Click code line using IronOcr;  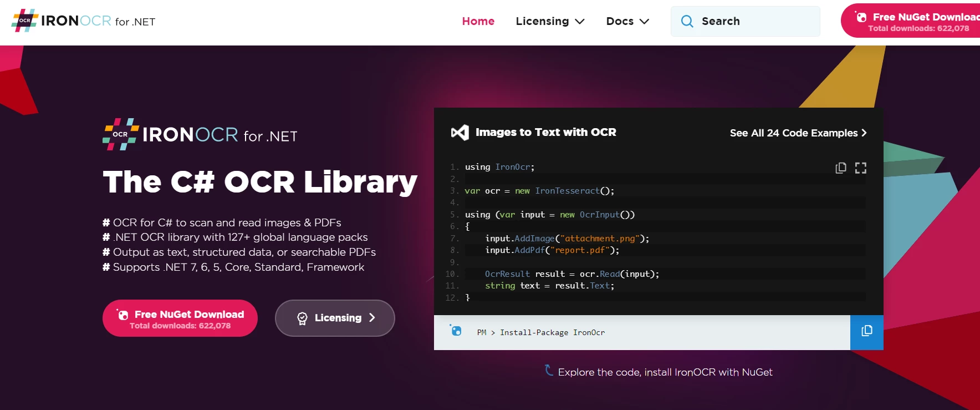tap(499, 167)
